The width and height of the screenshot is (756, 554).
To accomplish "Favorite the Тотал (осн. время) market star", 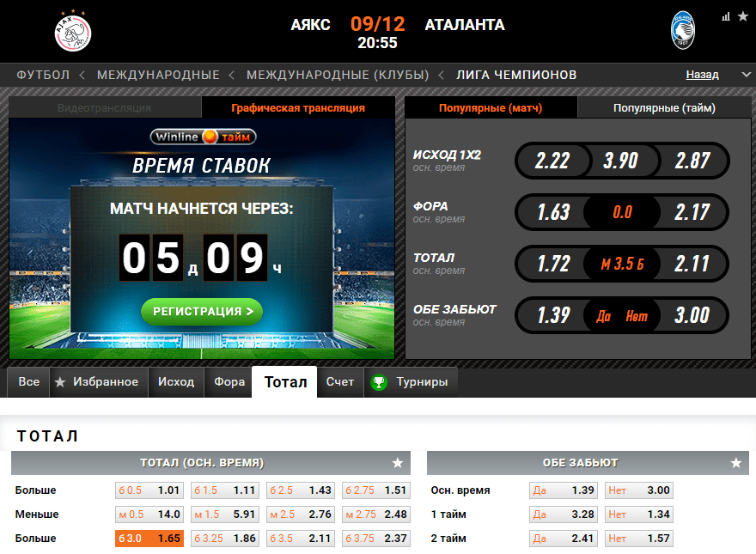I will tap(398, 463).
